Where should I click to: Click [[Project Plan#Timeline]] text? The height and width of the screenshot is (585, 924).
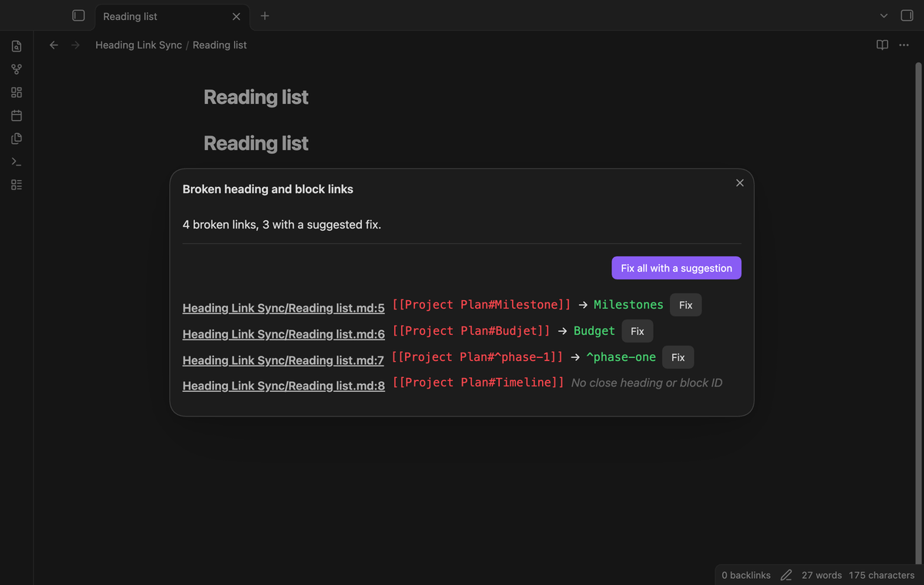478,383
